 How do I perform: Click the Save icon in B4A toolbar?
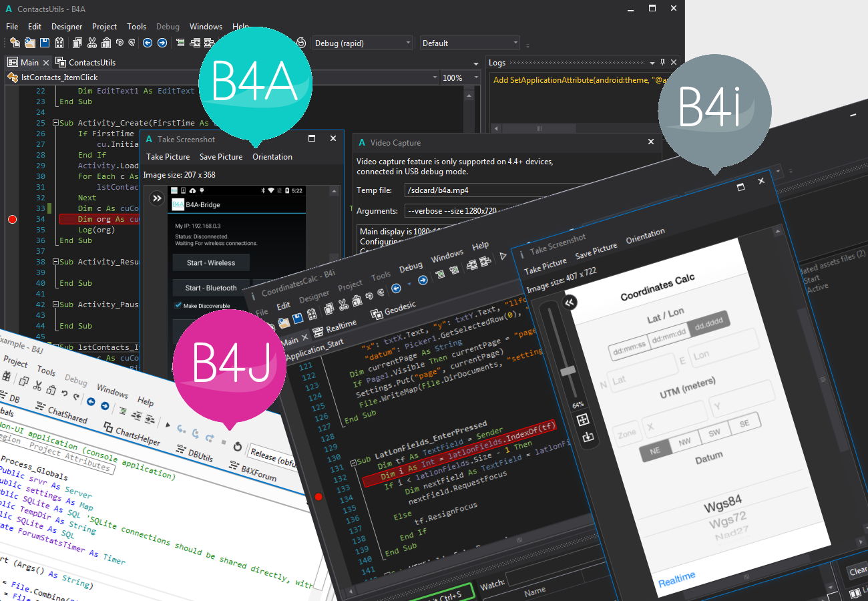[x=45, y=43]
